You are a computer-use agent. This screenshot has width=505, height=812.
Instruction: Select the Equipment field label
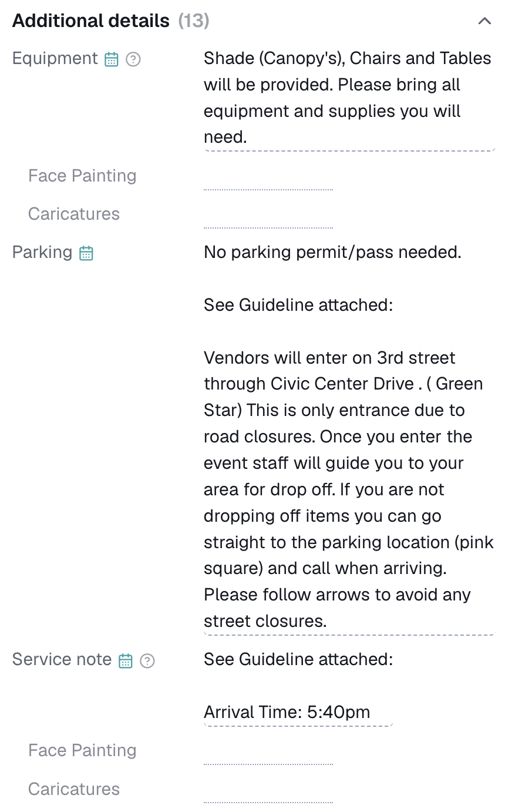pyautogui.click(x=55, y=59)
